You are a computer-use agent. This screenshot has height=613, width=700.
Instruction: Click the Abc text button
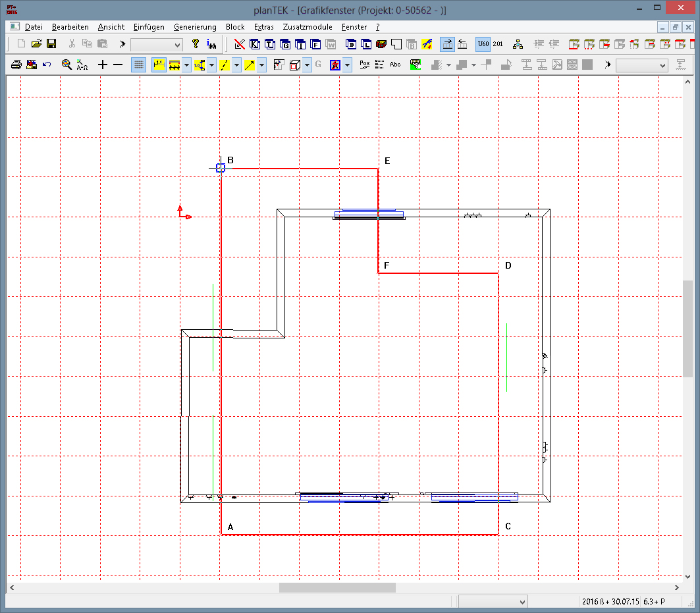click(x=395, y=65)
